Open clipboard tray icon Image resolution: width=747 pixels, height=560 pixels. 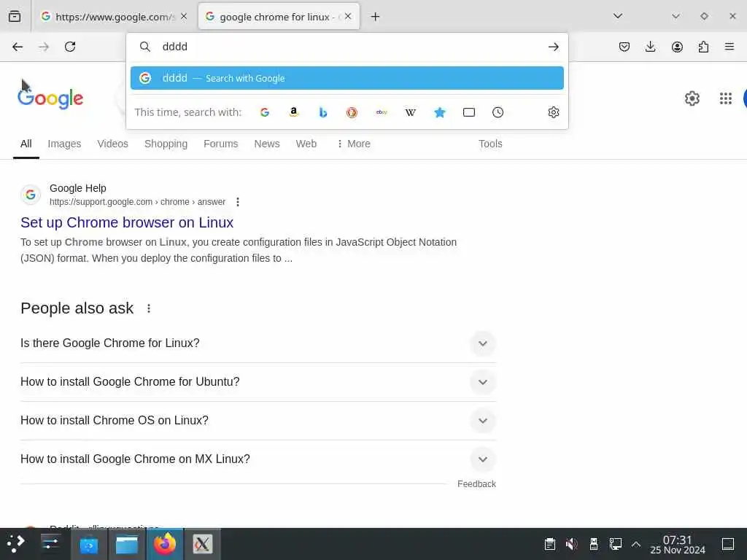pos(550,544)
